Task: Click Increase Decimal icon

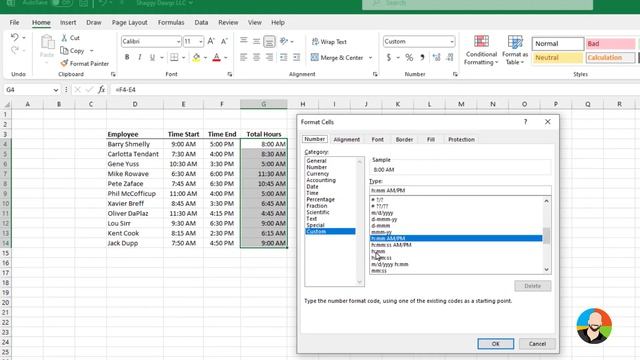Action: click(x=436, y=58)
